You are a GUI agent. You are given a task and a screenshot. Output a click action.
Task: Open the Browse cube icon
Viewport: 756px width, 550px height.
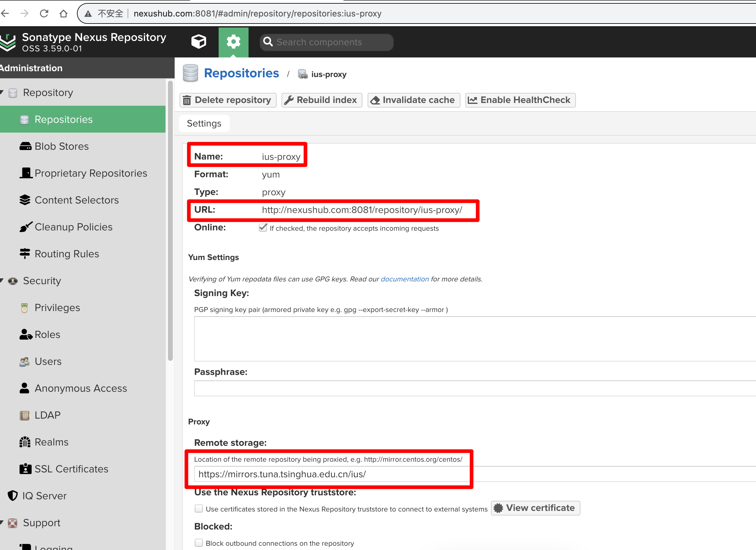click(x=199, y=42)
